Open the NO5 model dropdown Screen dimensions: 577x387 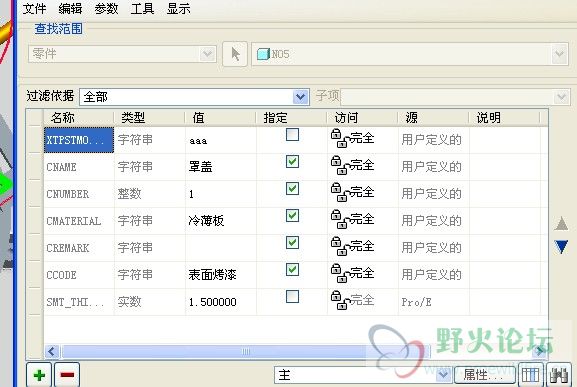(410, 54)
